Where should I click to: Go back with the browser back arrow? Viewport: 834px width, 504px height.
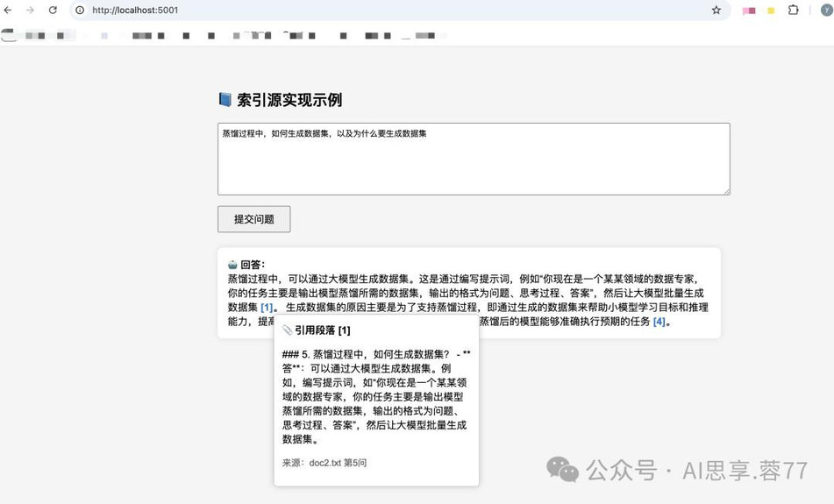tap(8, 11)
